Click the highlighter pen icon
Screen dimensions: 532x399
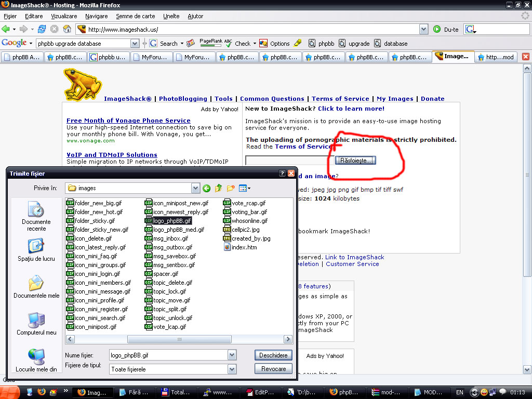tap(298, 43)
